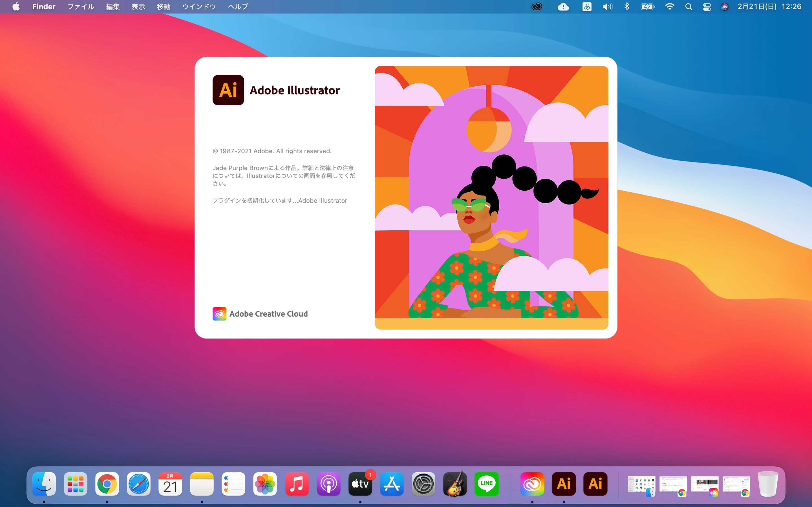Open the volume control menu
Image resolution: width=812 pixels, height=507 pixels.
click(x=607, y=7)
